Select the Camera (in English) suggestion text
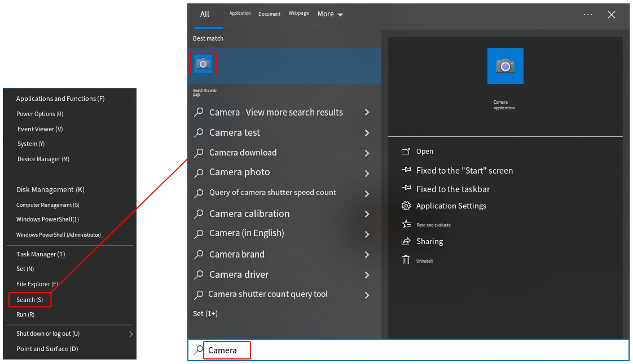The height and width of the screenshot is (364, 633). pos(246,233)
